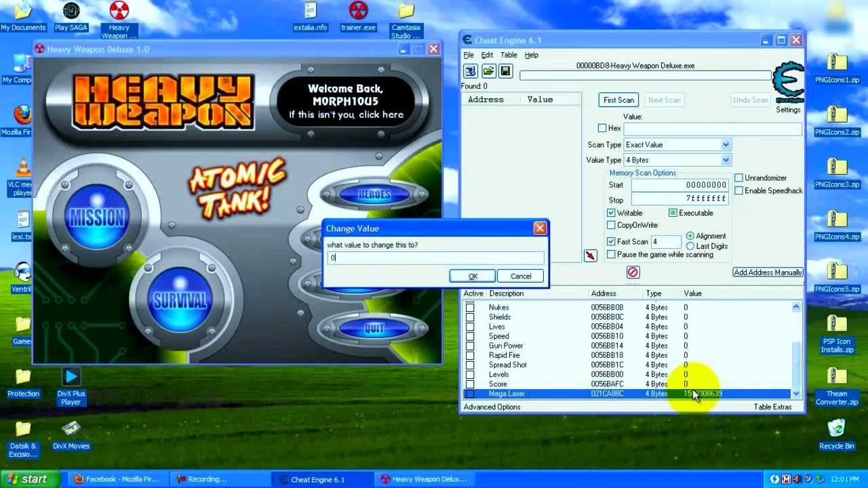The image size is (868, 488).
Task: Click OK in the Change Value dialog
Action: (473, 276)
